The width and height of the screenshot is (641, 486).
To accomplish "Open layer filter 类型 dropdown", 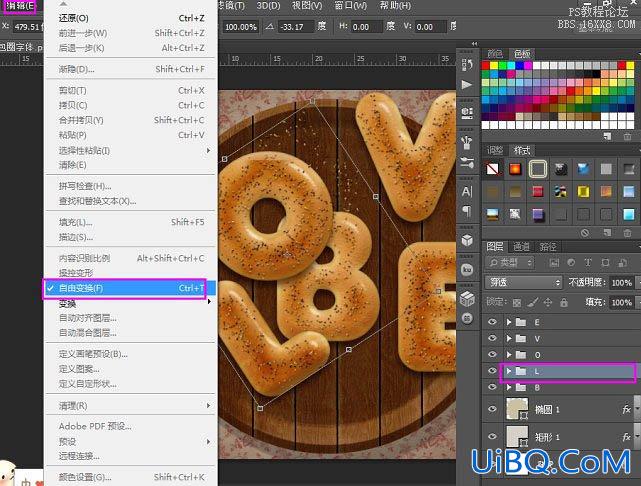I will (510, 262).
